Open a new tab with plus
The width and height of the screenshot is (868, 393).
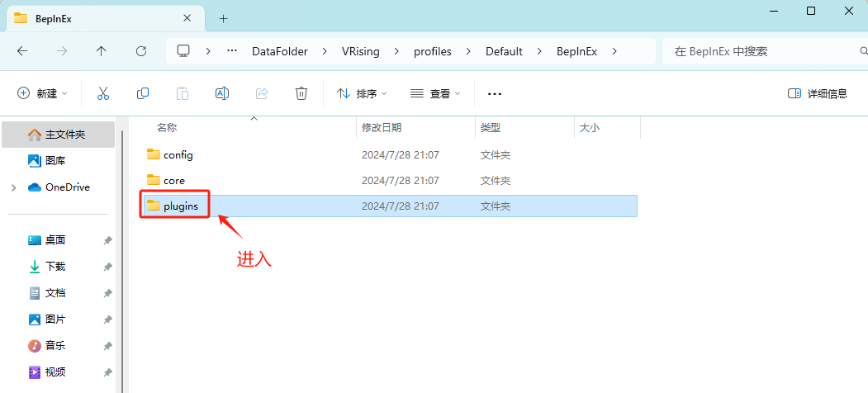point(223,18)
